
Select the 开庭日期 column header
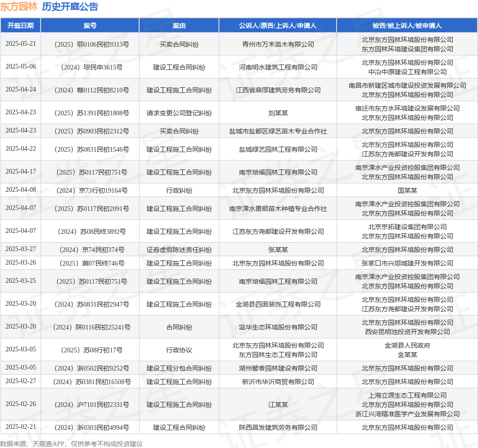(x=21, y=26)
